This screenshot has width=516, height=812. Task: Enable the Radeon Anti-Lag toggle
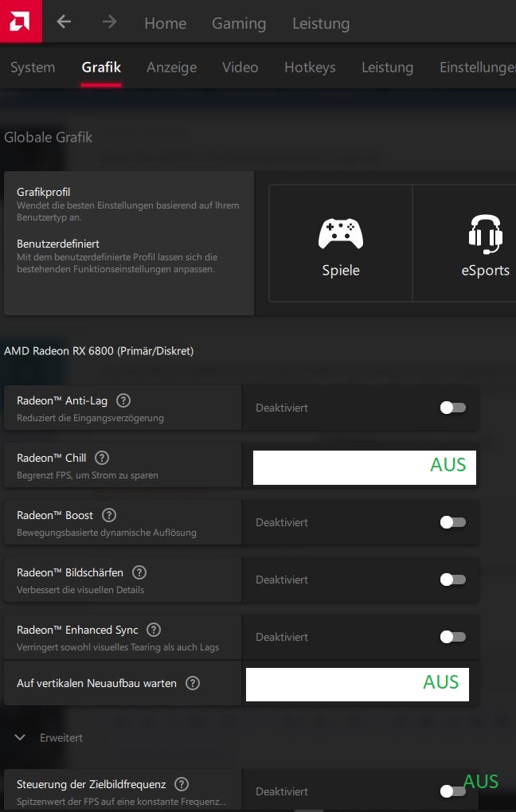(452, 408)
